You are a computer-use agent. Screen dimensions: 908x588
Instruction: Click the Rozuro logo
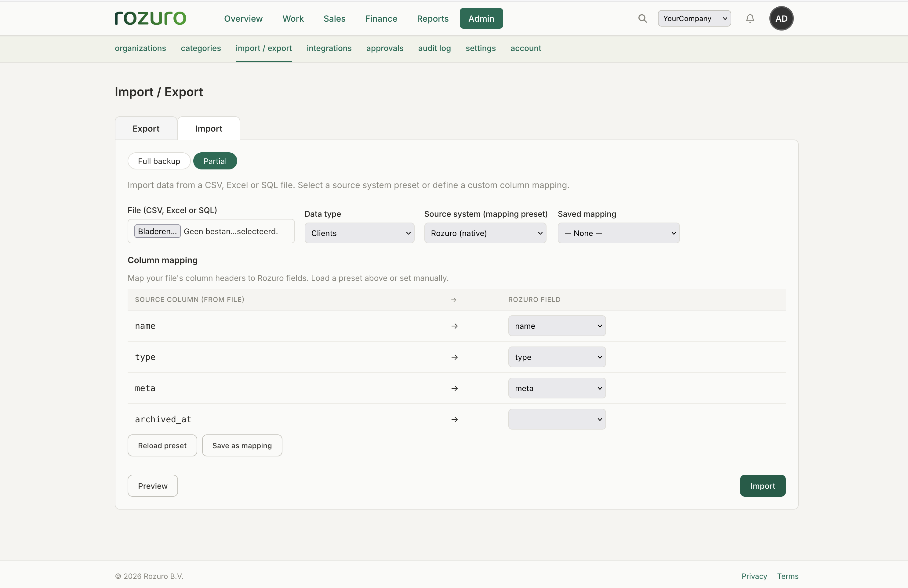(150, 18)
